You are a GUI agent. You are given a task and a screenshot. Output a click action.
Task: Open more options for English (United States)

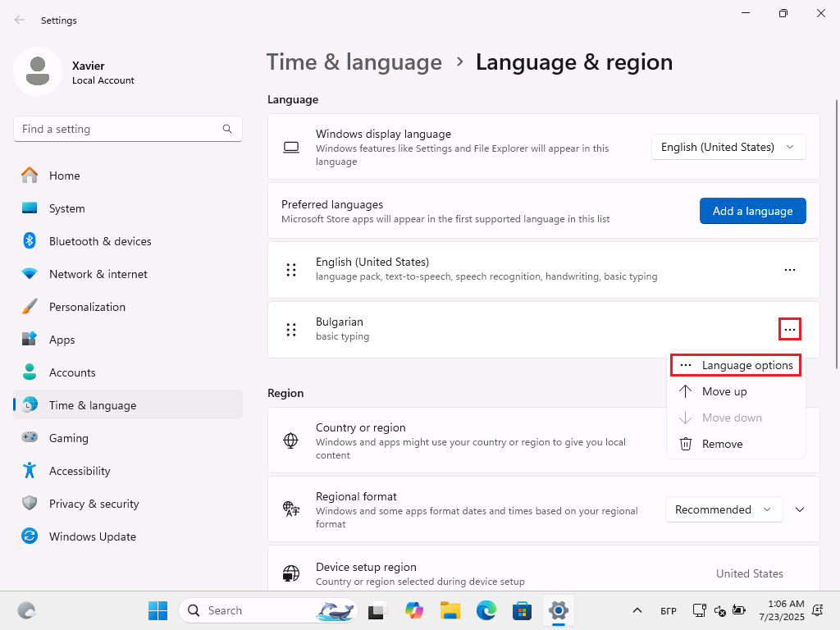(x=790, y=270)
